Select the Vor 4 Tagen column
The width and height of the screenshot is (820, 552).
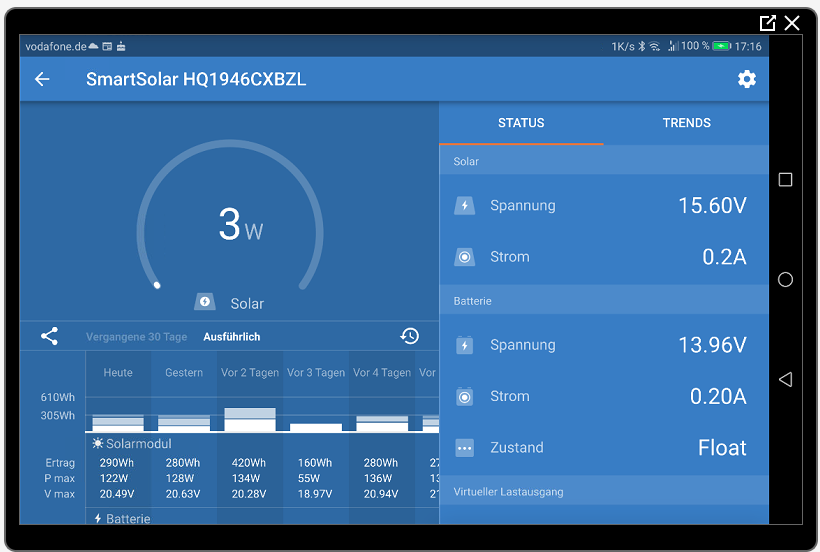click(382, 373)
